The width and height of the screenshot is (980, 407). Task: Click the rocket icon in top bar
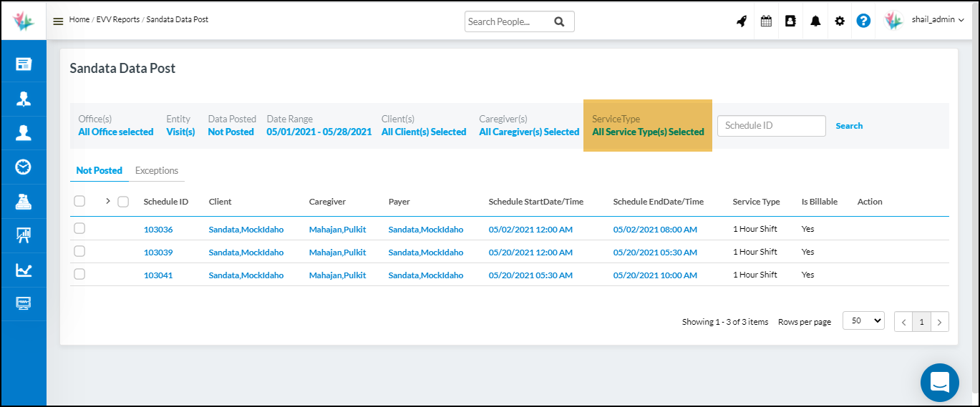tap(742, 21)
